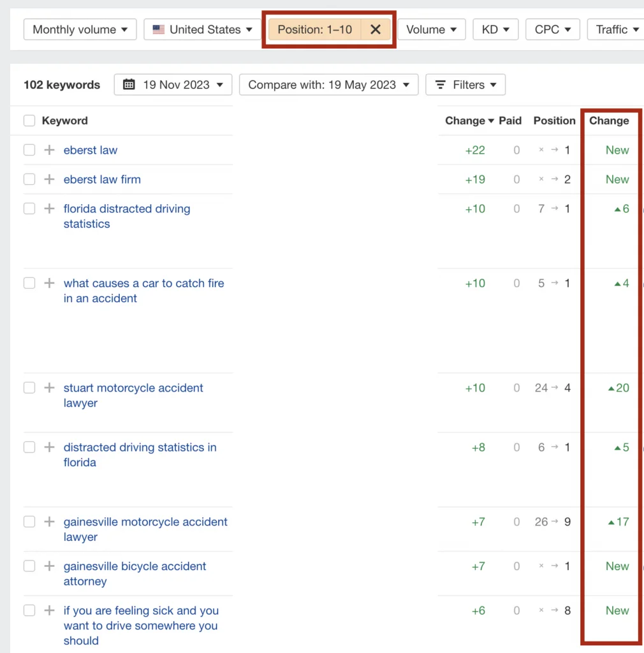Check the box for 'eberst law'
The width and height of the screenshot is (644, 653).
pyautogui.click(x=29, y=150)
